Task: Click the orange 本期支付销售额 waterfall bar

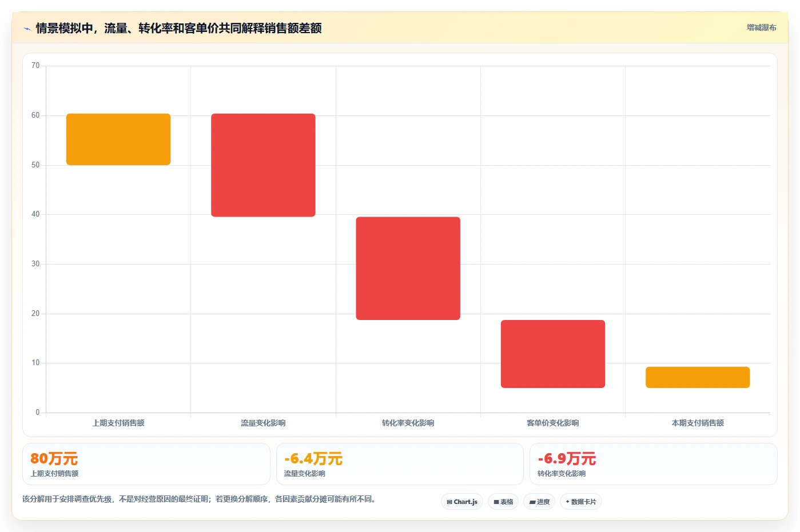Action: 698,377
